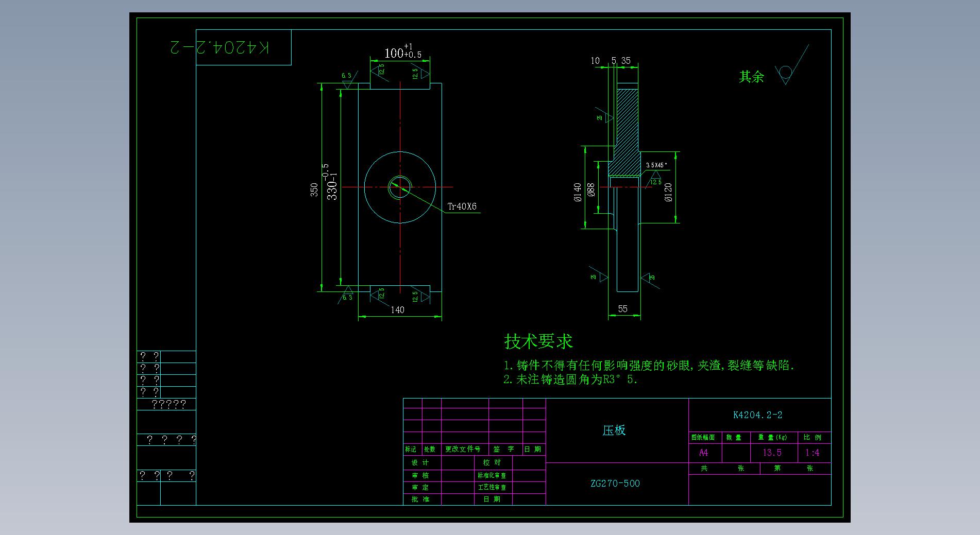Select requirement line 2 about 铸造圆角
The image size is (980, 535).
click(570, 380)
